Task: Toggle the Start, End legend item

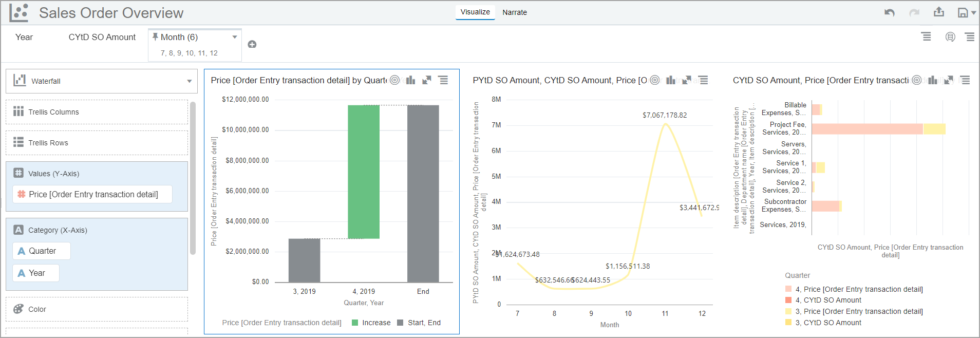Action: tap(419, 323)
